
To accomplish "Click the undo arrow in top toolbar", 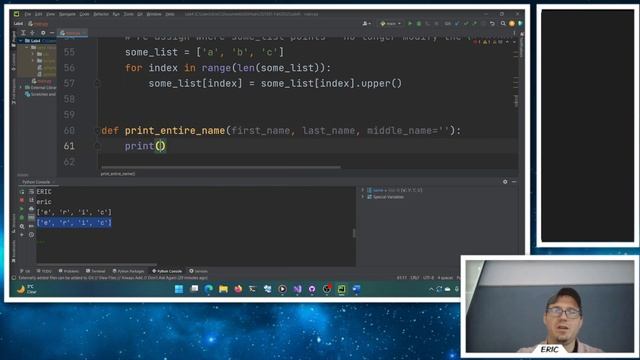I will point(493,24).
